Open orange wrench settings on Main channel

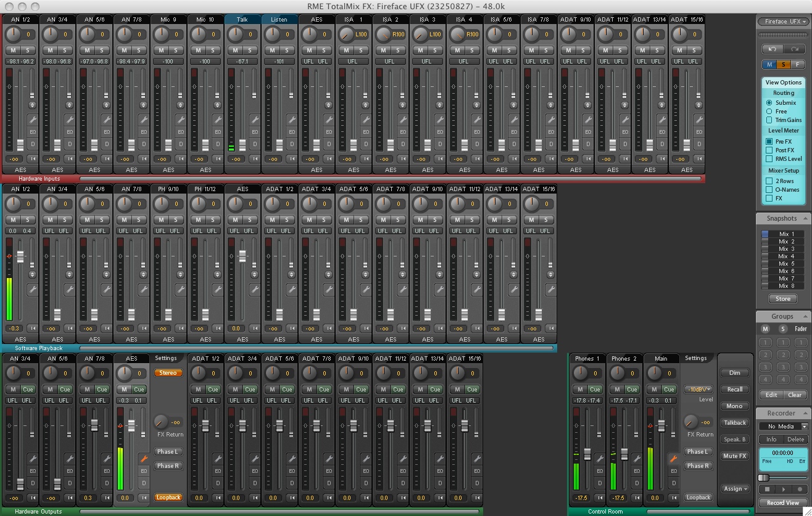tap(674, 459)
